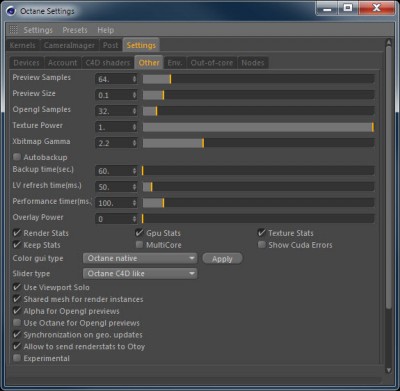The width and height of the screenshot is (400, 391).
Task: Uncheck the Use Viewport Solo option
Action: coord(16,287)
